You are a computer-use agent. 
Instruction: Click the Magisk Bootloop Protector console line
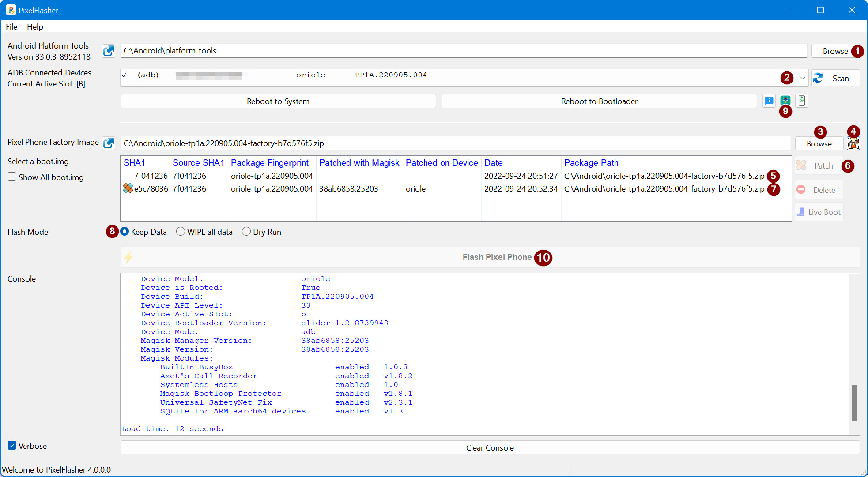pyautogui.click(x=286, y=394)
